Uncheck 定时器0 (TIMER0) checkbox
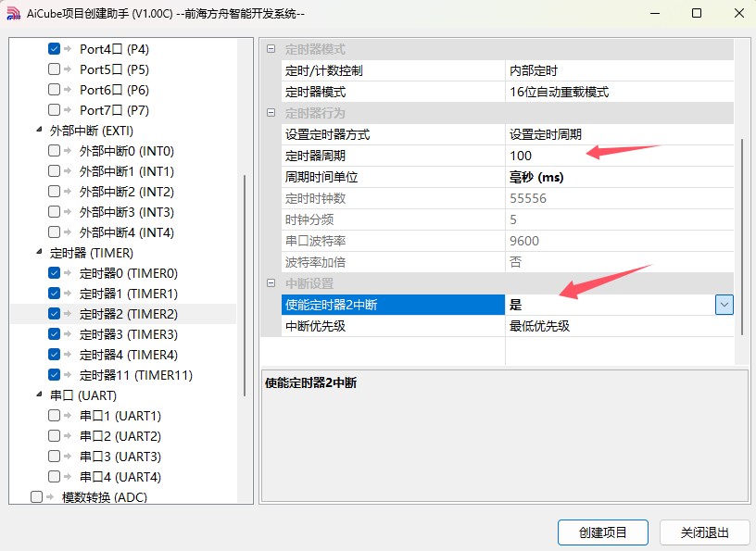 [54, 273]
